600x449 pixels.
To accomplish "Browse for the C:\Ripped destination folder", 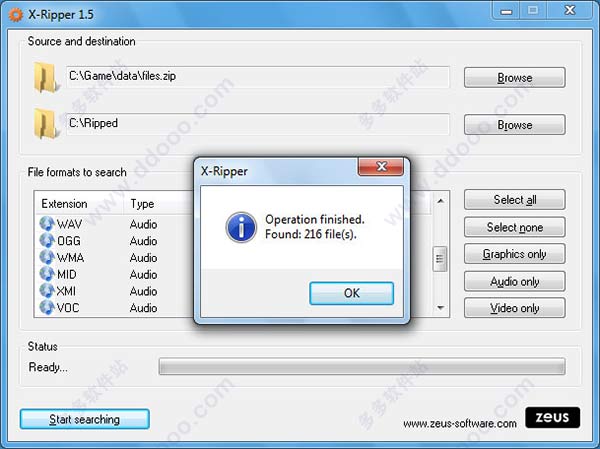I will [515, 125].
